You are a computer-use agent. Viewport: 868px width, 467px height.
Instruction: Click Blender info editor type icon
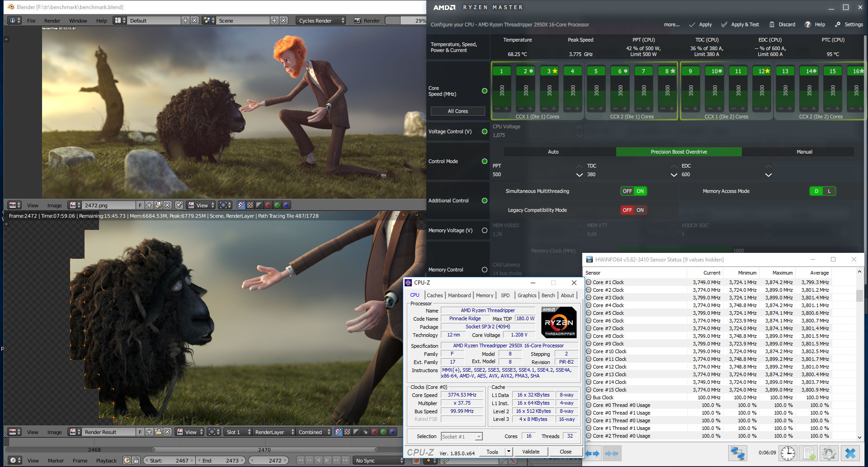click(15, 20)
